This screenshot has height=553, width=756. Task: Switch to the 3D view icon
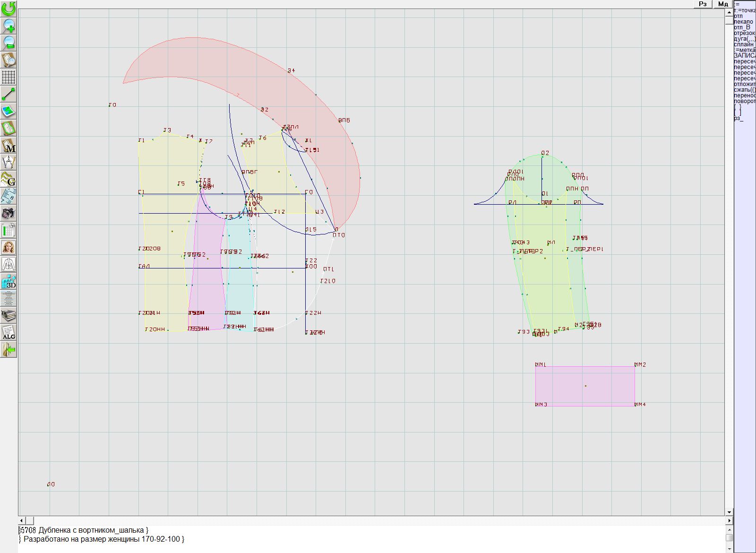click(9, 282)
